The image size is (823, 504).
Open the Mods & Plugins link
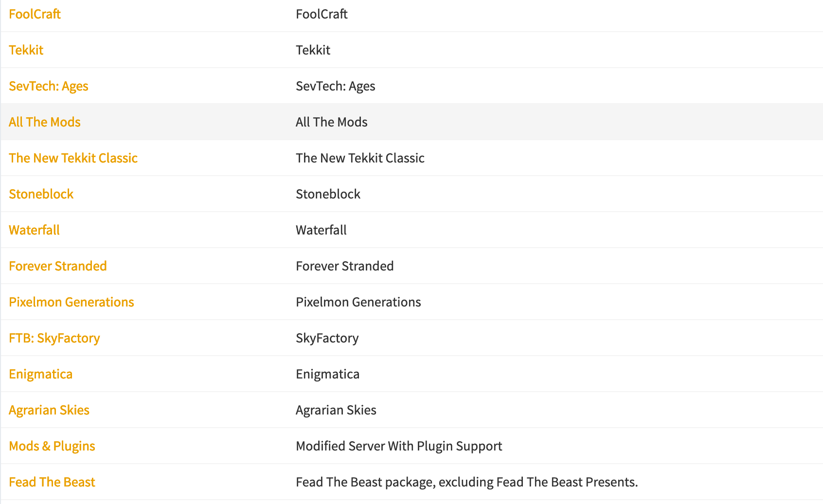52,446
